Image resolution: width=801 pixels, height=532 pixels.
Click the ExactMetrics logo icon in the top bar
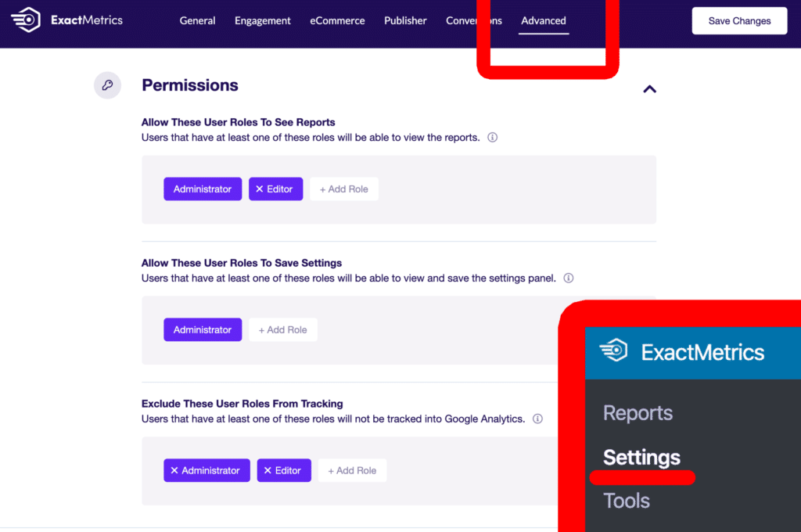coord(27,20)
